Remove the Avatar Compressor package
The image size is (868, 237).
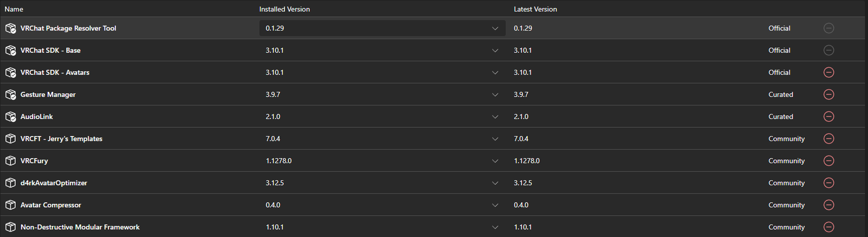(828, 205)
